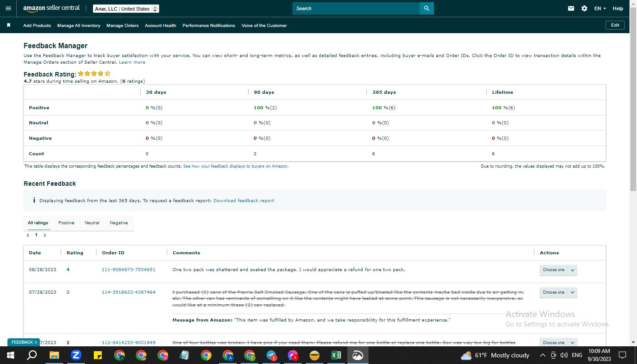Click the Date column header
The height and width of the screenshot is (364, 637).
(x=35, y=253)
